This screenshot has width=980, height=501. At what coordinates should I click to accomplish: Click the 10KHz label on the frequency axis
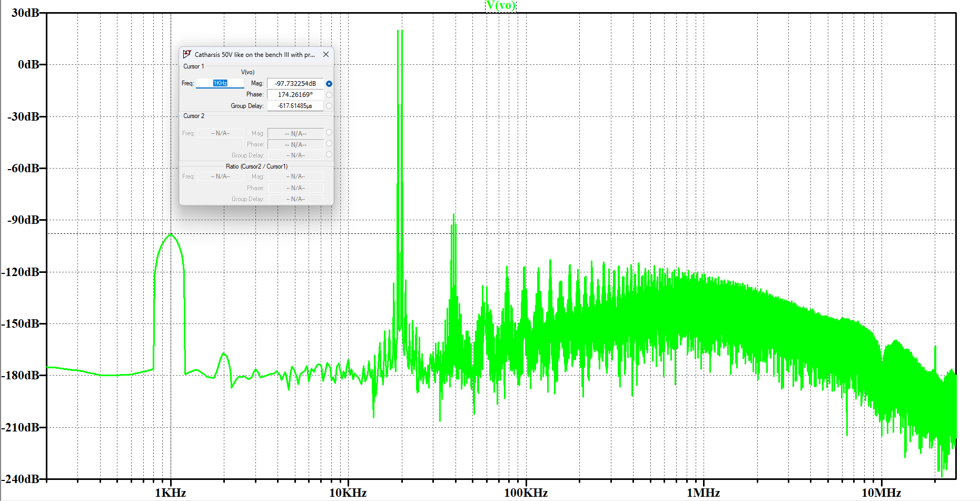348,493
